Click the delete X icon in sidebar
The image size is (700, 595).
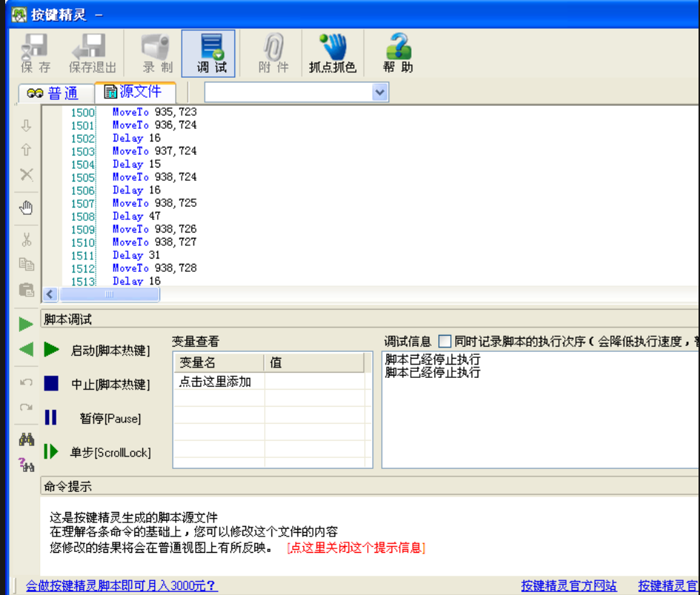point(27,174)
